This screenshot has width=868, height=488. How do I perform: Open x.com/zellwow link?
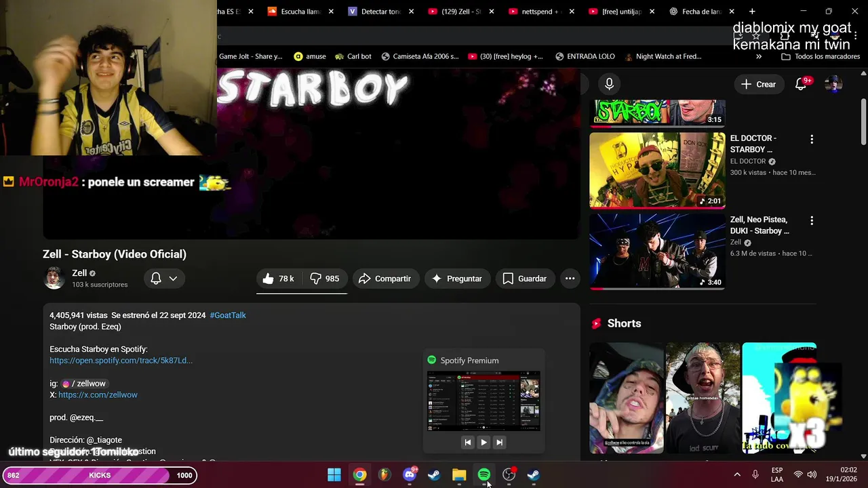98,394
